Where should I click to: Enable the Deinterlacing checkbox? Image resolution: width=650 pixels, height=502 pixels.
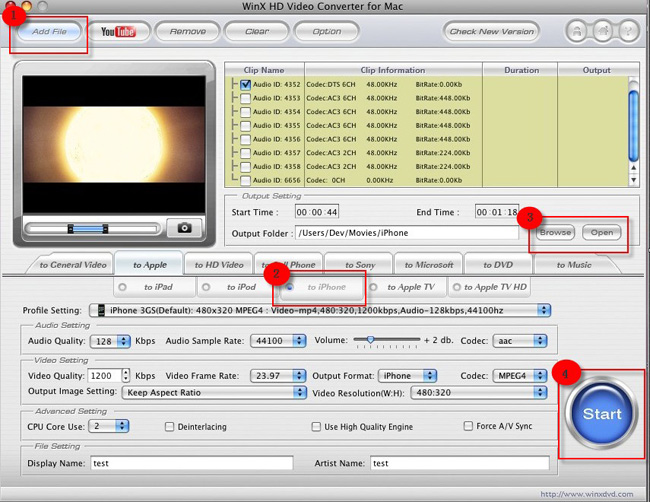coord(169,427)
